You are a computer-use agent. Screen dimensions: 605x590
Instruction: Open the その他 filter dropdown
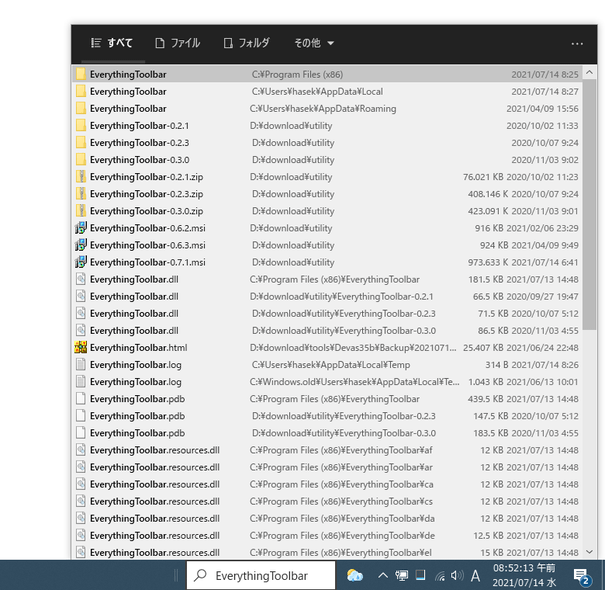pos(314,43)
